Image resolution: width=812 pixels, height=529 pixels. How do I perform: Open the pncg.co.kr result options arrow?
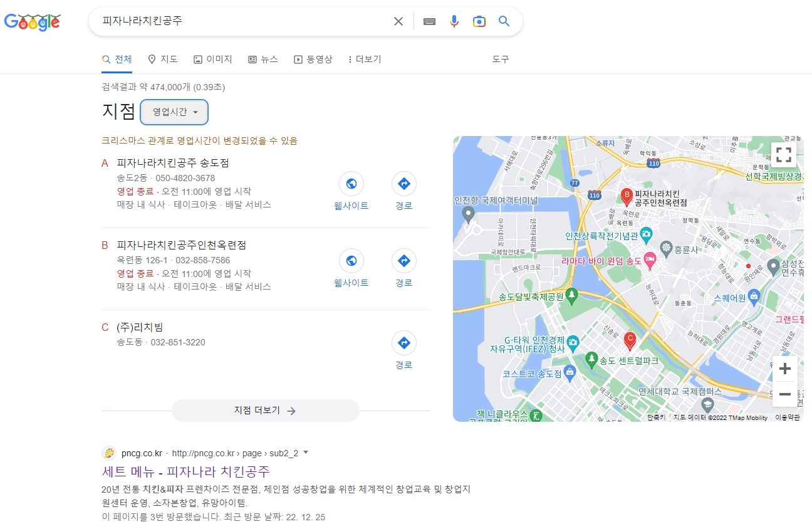click(306, 453)
